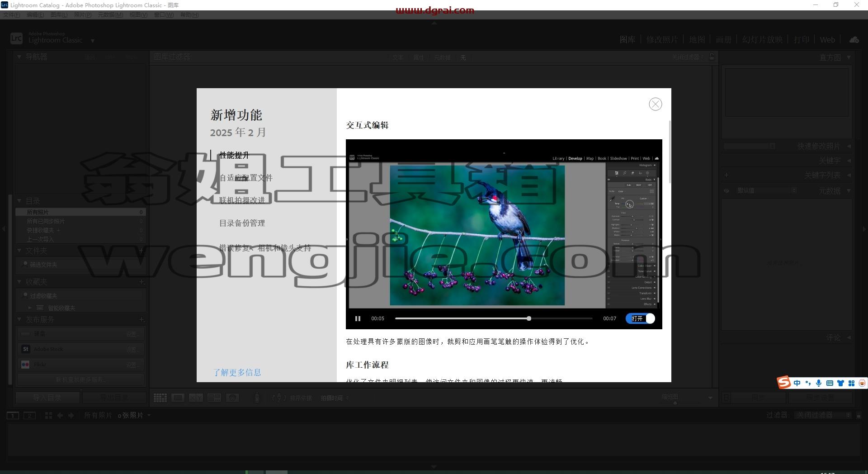868x474 pixels.
Task: Switch to people view icon
Action: click(x=232, y=398)
